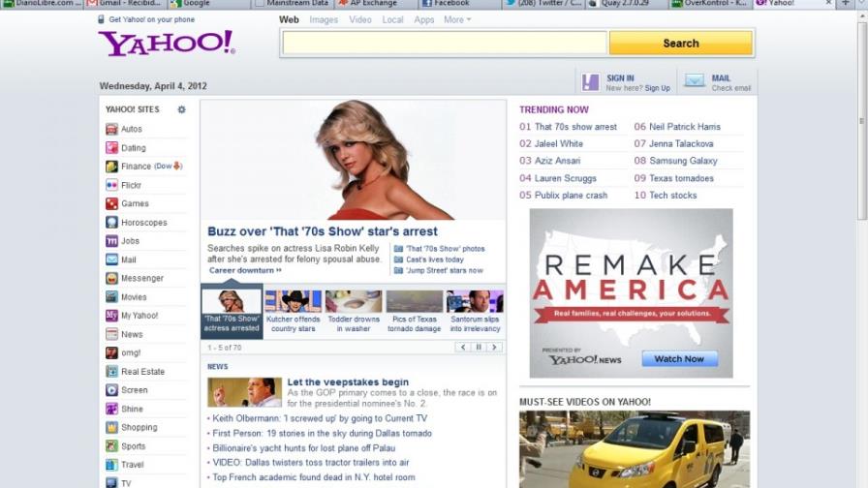Go to previous featured stories set
Viewport: 868px width, 488px height.
463,348
